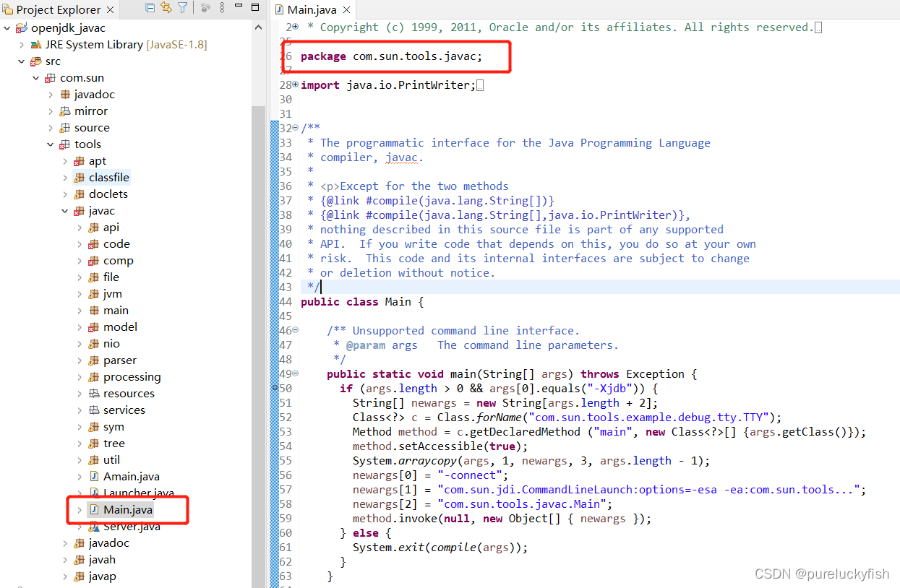
Task: Click the Project Explorer vertical scrollbar thumb
Action: tap(258, 347)
